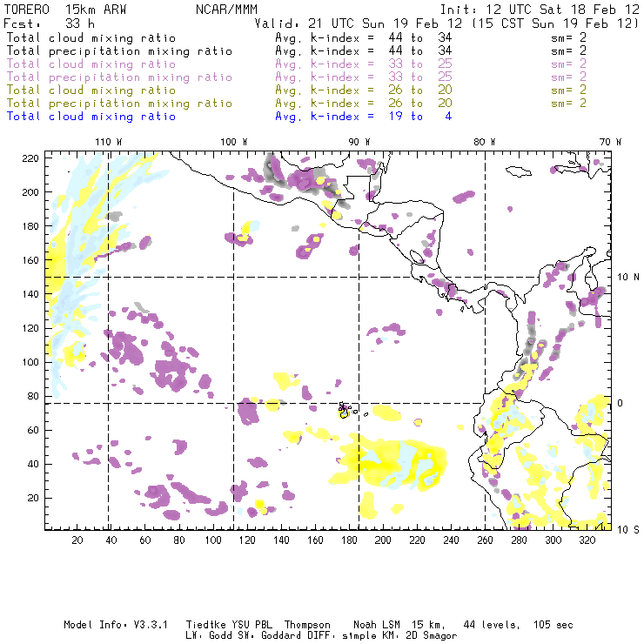Click the '100 W' longitude label
The height and width of the screenshot is (644, 644).
234,142
